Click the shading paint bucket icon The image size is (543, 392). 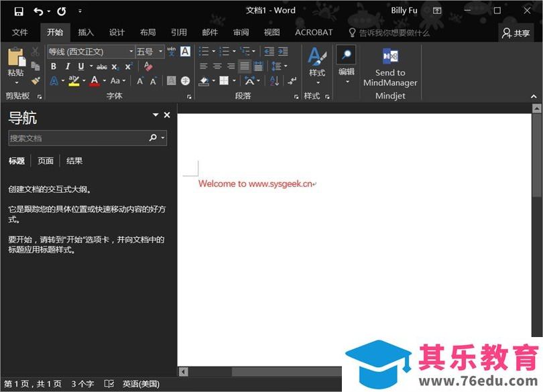(x=204, y=81)
